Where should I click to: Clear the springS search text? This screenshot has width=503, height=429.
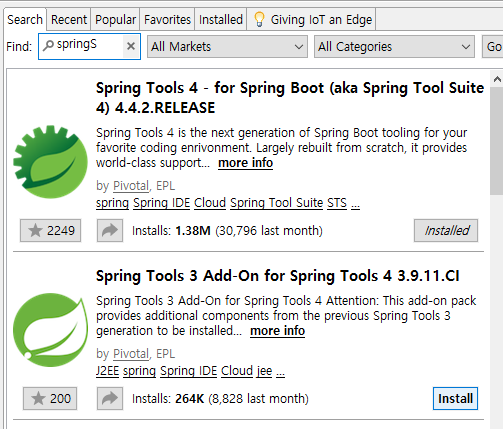tap(131, 46)
